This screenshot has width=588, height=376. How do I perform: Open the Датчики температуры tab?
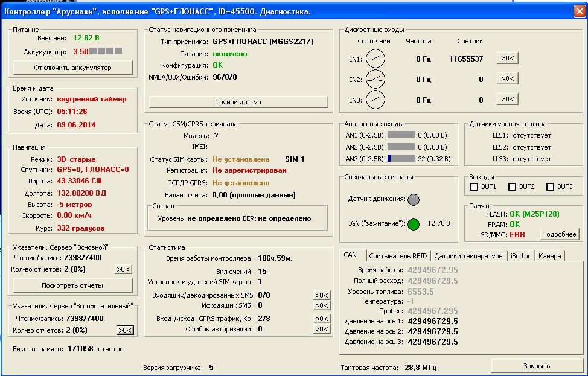click(x=468, y=256)
